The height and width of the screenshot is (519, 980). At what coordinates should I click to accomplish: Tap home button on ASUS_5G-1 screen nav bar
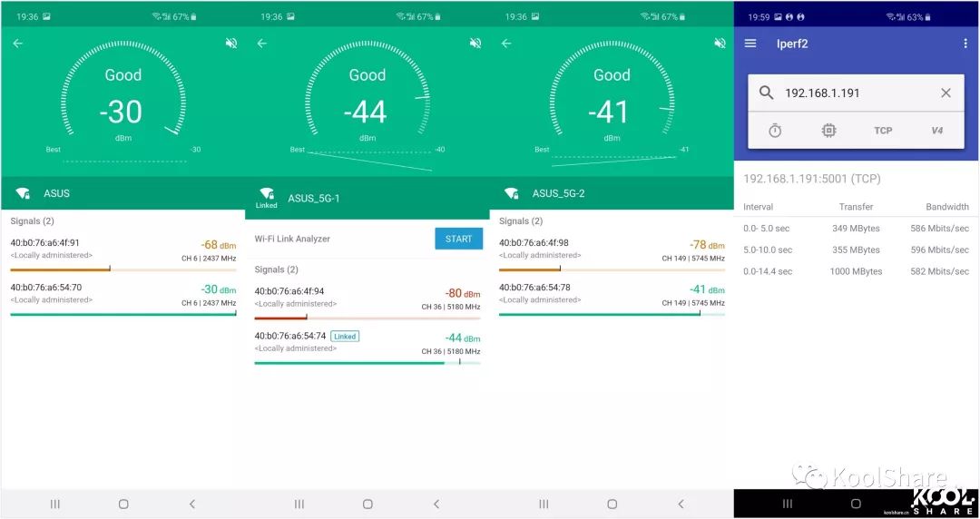coord(368,504)
